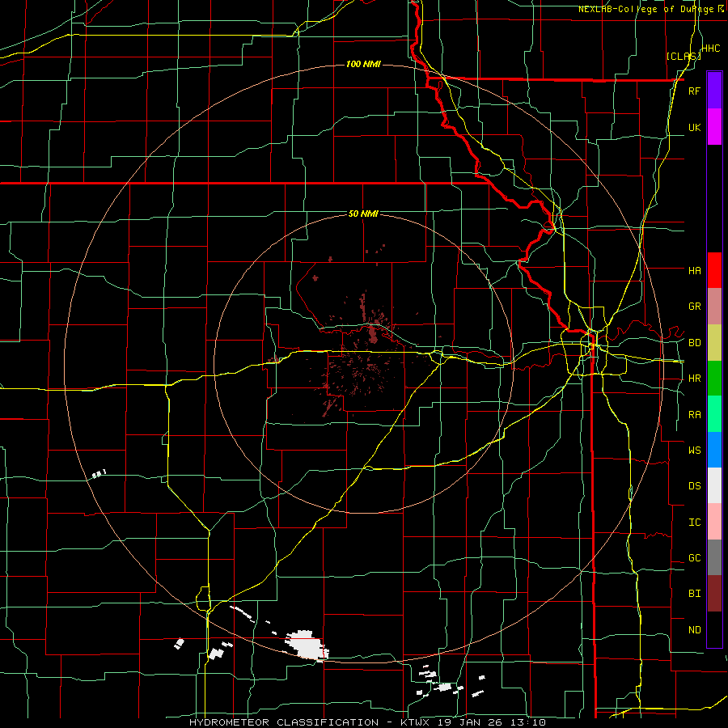This screenshot has height=728, width=728.
Task: Select the yellow BD legend swatch
Action: click(x=714, y=343)
